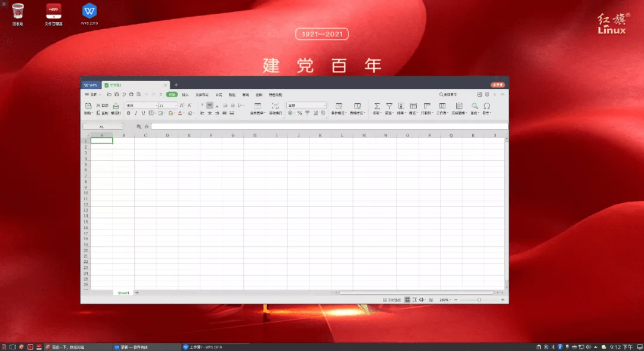Screen dimensions: 644x351
Task: Click the Sort icon in the ribbon
Action: click(401, 106)
